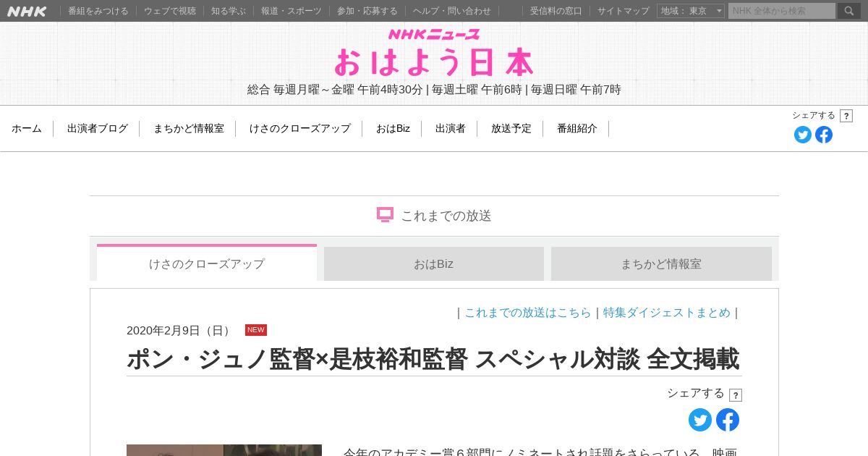The width and height of the screenshot is (868, 456).
Task: Open 出演者ブログ in the navigation
Action: 98,128
